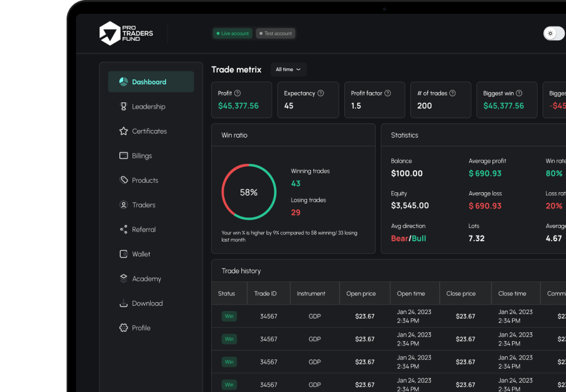This screenshot has height=392, width=566.
Task: Open the Leadership section via its icon
Action: click(x=123, y=106)
